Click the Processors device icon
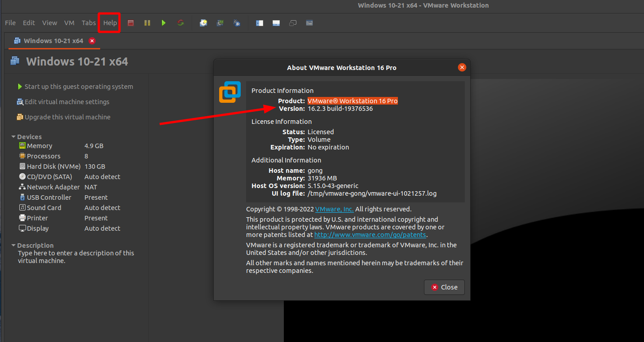The width and height of the screenshot is (644, 342). click(x=22, y=156)
